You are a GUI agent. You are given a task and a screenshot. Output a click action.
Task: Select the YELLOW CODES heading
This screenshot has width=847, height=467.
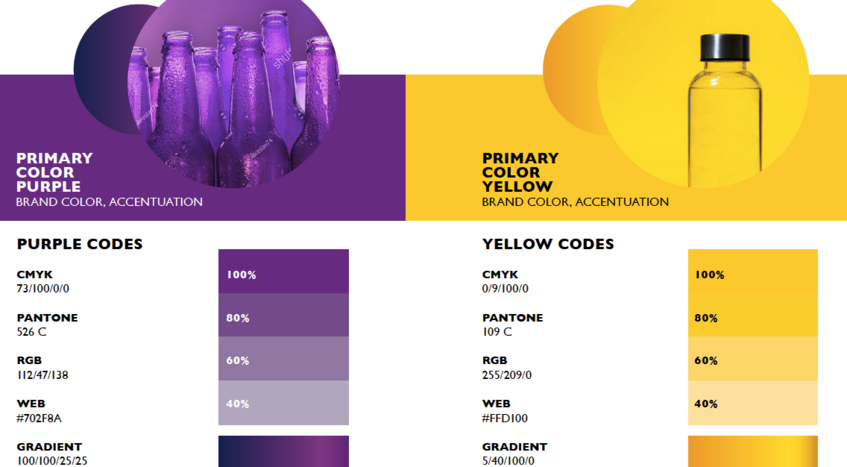point(548,244)
